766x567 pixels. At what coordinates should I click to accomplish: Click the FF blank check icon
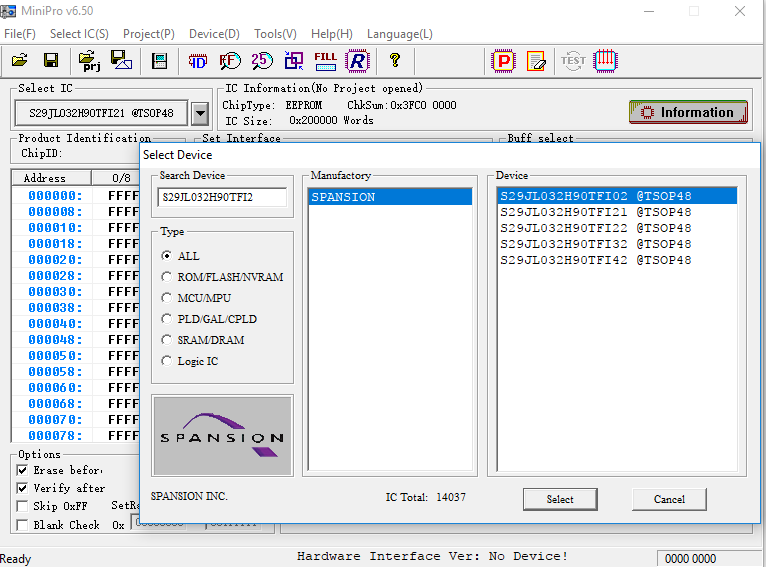(230, 61)
